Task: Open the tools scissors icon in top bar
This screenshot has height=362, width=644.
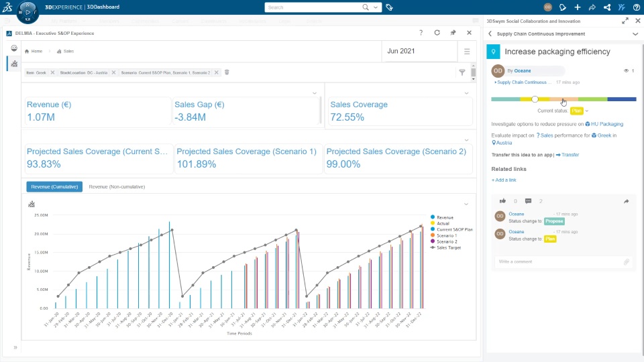Action: point(621,7)
